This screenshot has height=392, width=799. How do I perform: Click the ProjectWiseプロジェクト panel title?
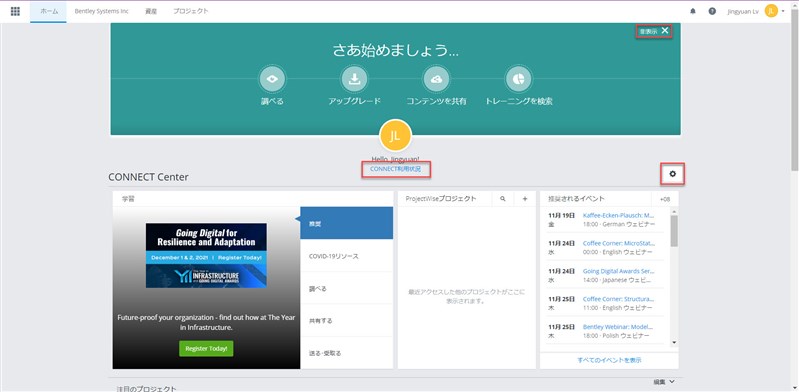pyautogui.click(x=441, y=199)
